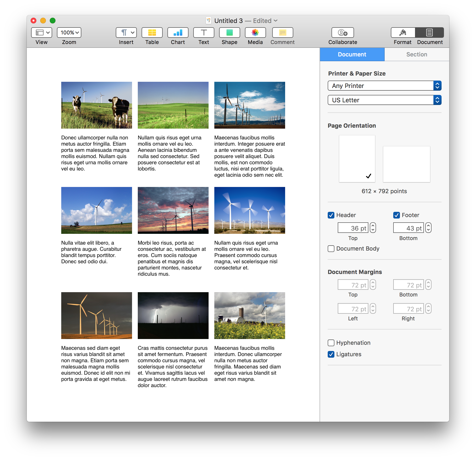The image size is (476, 460).
Task: Adjust the Top margin stepper
Action: (373, 285)
